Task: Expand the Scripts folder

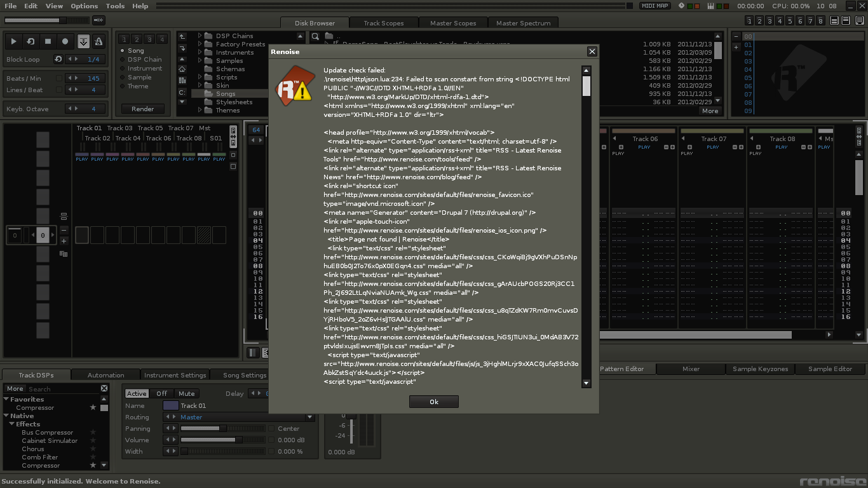Action: coord(200,77)
